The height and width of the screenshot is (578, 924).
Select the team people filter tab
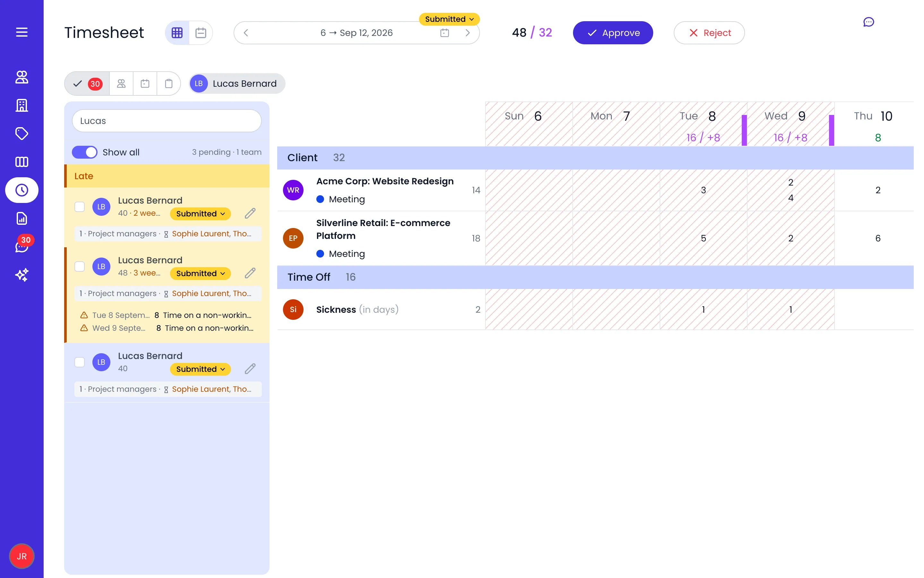point(121,83)
